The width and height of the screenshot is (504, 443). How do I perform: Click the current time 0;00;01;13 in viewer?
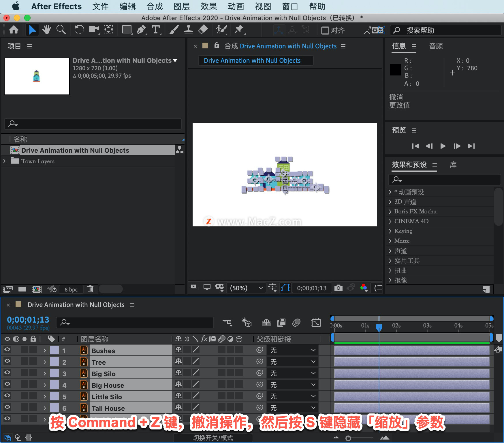(x=312, y=288)
